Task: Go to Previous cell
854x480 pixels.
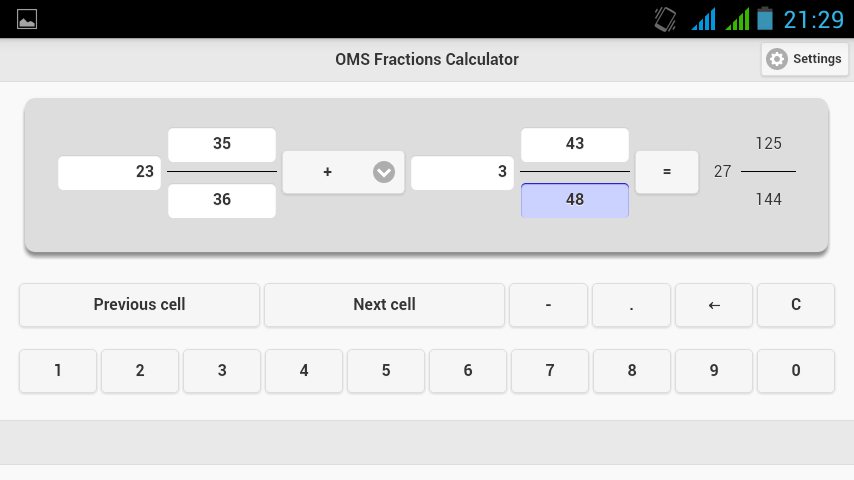Action: 139,305
